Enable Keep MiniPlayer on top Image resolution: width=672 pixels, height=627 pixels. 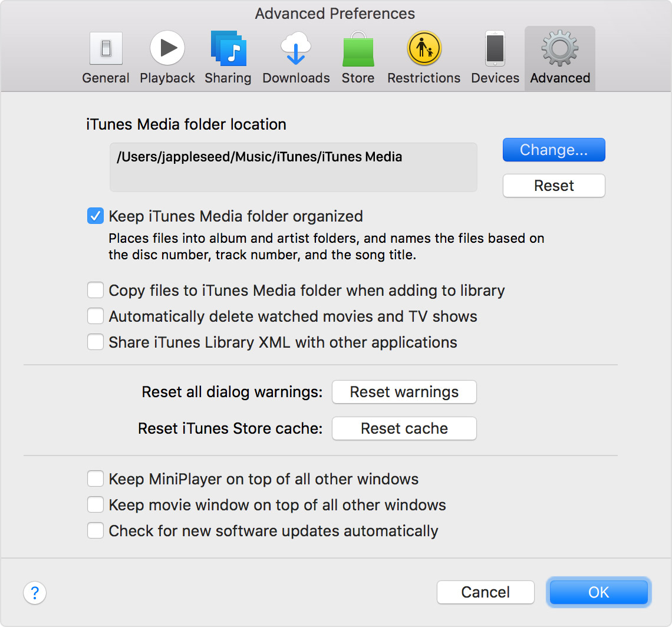click(95, 478)
